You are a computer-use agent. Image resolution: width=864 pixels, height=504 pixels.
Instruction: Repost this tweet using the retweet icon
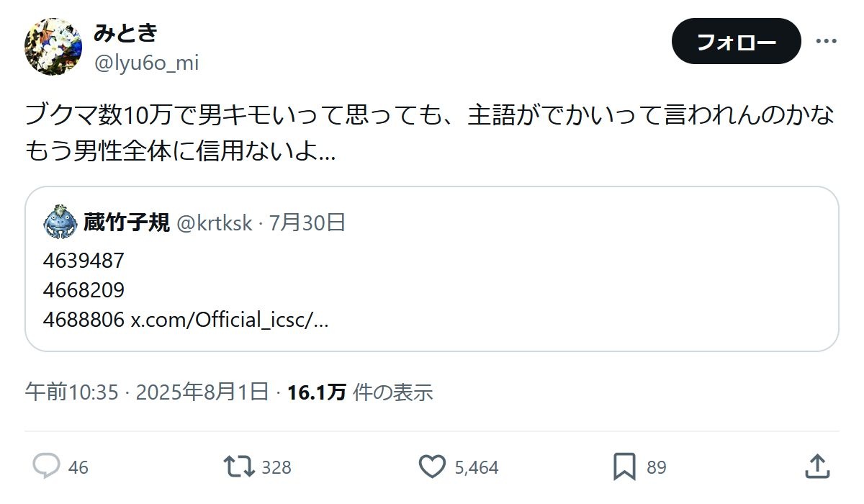239,467
